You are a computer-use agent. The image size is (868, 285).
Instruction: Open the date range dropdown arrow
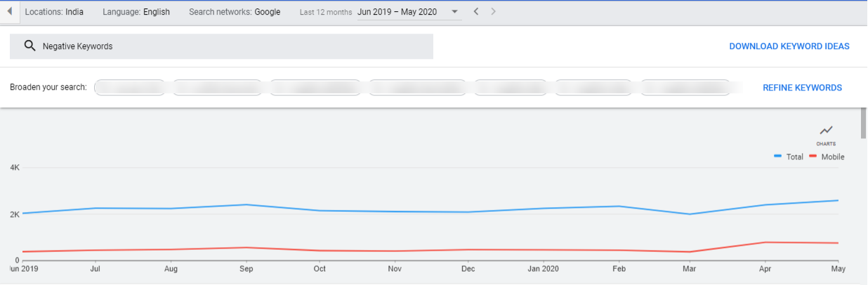pyautogui.click(x=454, y=12)
